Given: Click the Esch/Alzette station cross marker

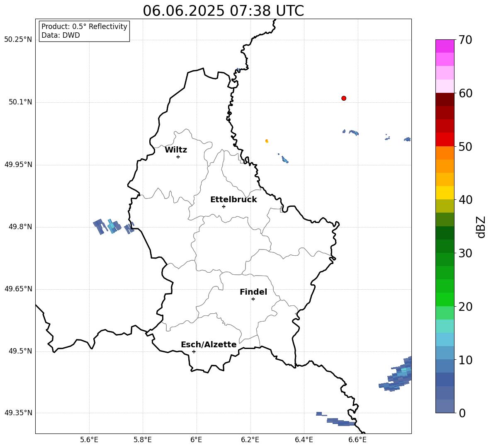Looking at the screenshot, I should (x=194, y=351).
